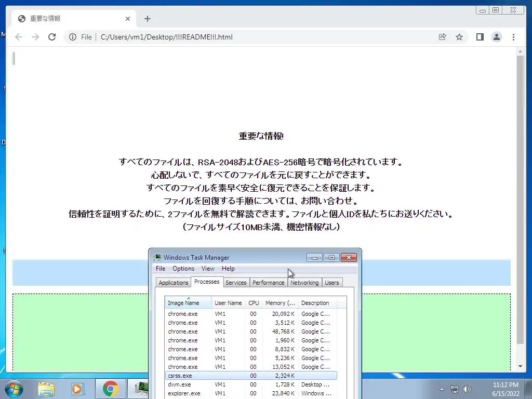Open network status tray icon
Image resolution: width=532 pixels, height=399 pixels.
click(454, 389)
